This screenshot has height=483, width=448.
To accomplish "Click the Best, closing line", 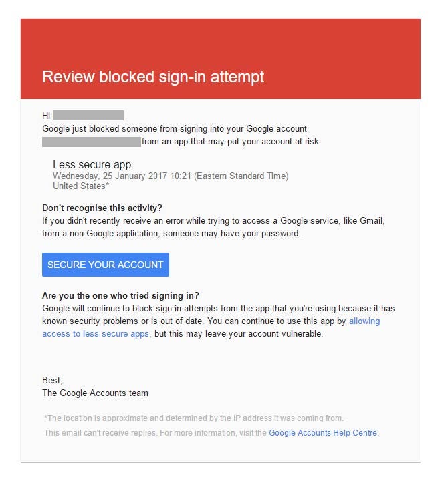I will 52,380.
